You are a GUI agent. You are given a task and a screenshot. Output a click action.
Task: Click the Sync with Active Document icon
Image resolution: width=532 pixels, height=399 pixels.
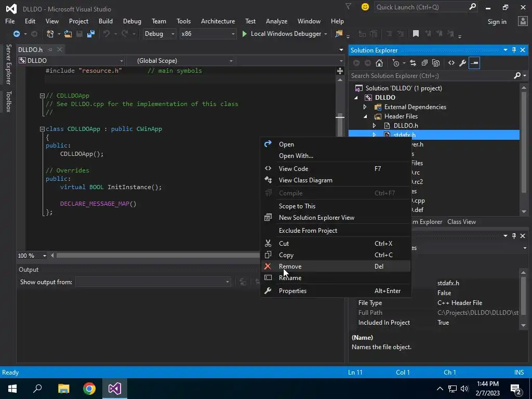(413, 63)
